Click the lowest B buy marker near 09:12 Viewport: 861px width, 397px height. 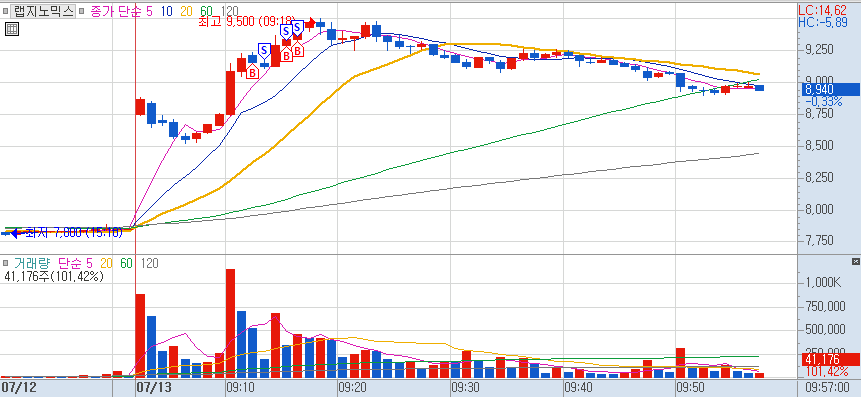coord(252,72)
